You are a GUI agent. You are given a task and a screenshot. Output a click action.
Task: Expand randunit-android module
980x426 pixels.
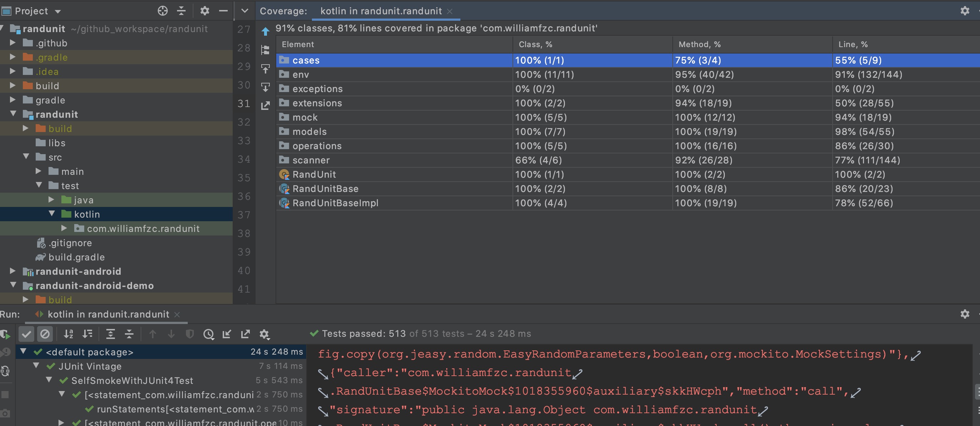coord(12,271)
